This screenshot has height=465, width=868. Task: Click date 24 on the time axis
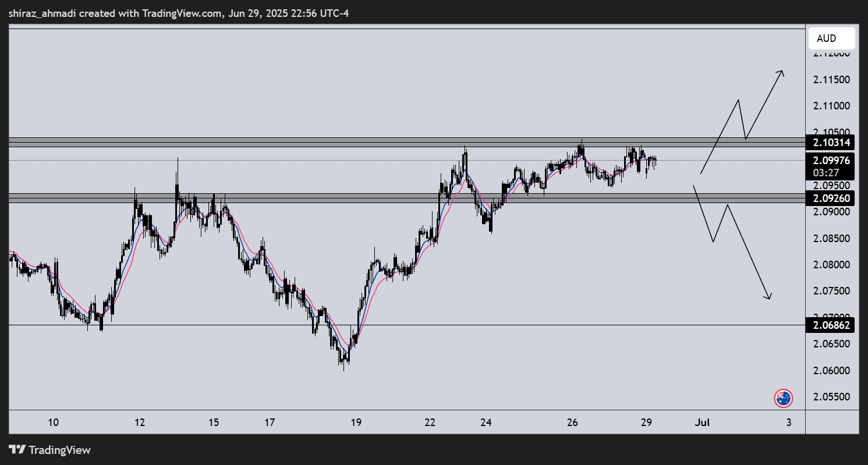pyautogui.click(x=487, y=422)
